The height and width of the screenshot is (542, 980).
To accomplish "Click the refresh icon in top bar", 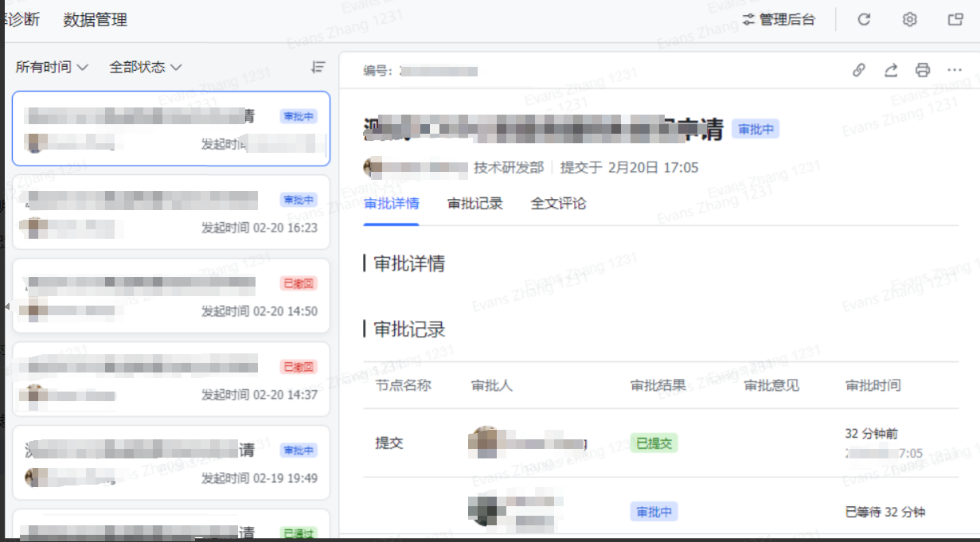I will tap(864, 20).
